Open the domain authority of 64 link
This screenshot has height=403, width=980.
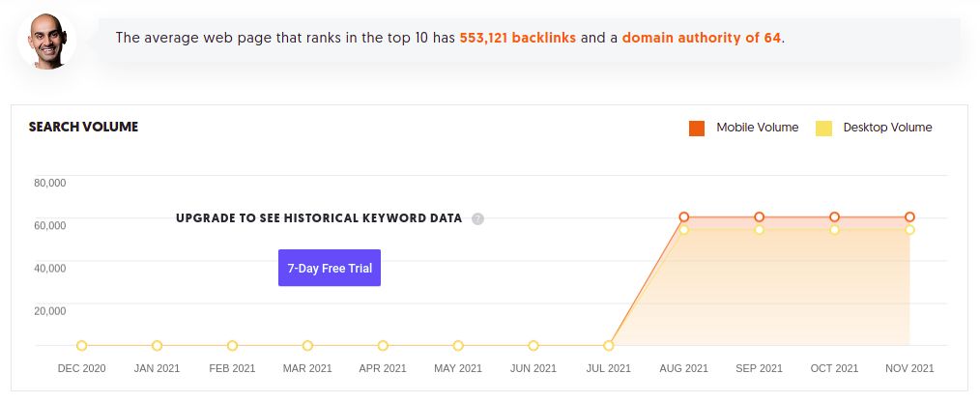(x=702, y=38)
